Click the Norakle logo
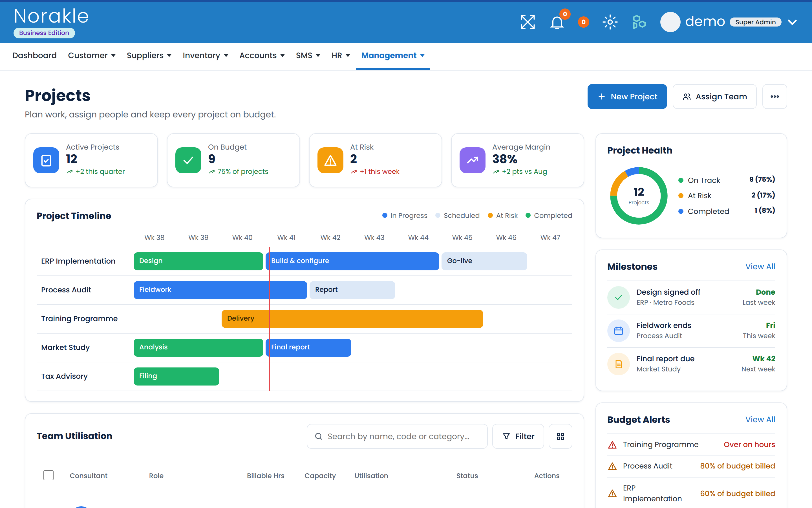This screenshot has width=812, height=508. pos(51,16)
